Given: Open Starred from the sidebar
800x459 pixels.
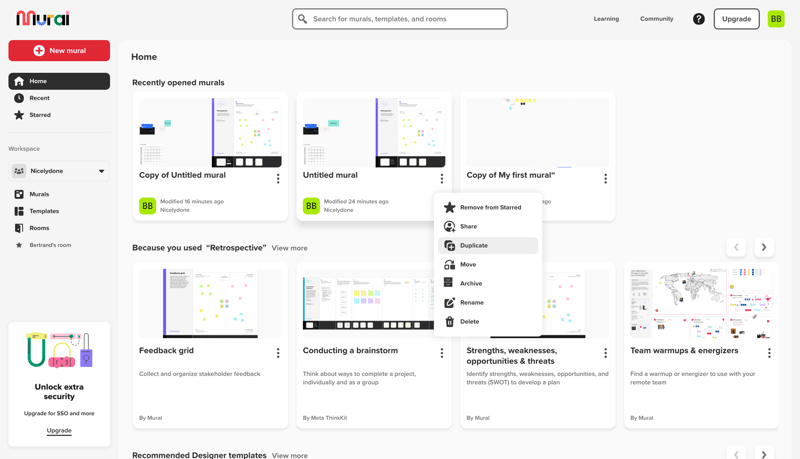Looking at the screenshot, I should click(40, 115).
